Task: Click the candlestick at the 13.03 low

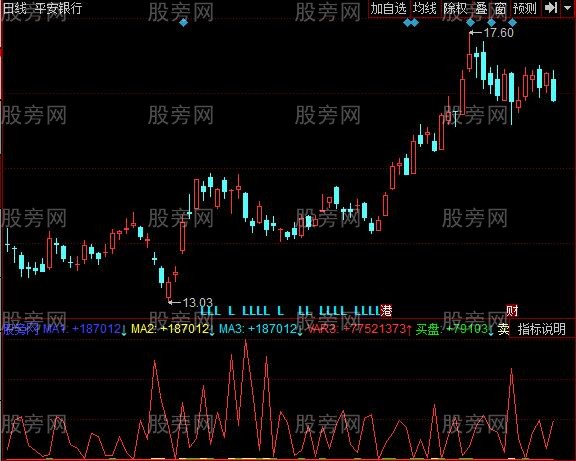Action: tap(169, 289)
